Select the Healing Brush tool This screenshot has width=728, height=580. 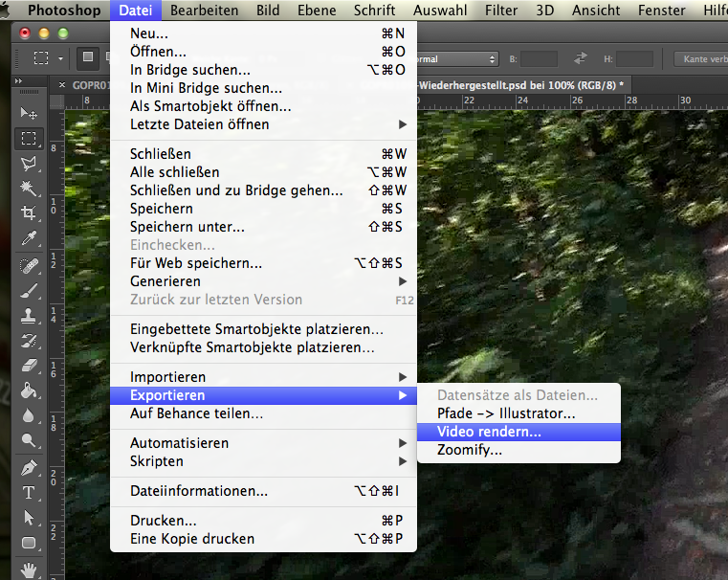coord(29,266)
